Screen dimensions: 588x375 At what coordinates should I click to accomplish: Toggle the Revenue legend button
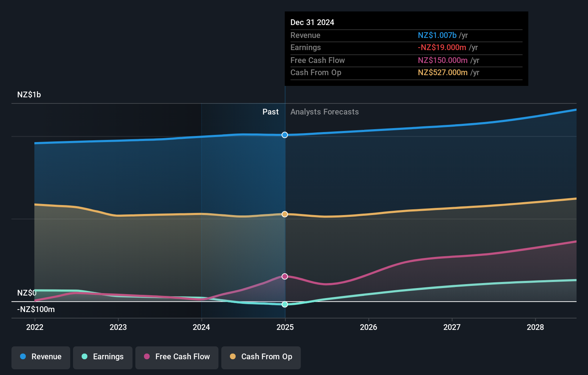41,357
